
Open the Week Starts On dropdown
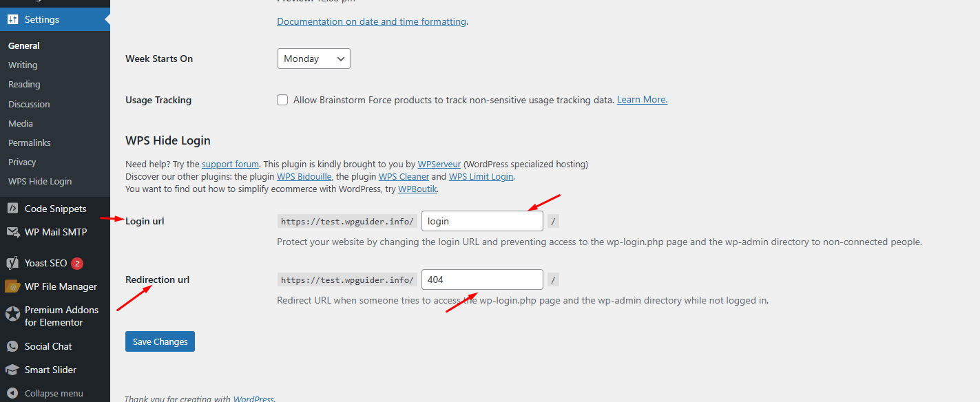[x=314, y=59]
